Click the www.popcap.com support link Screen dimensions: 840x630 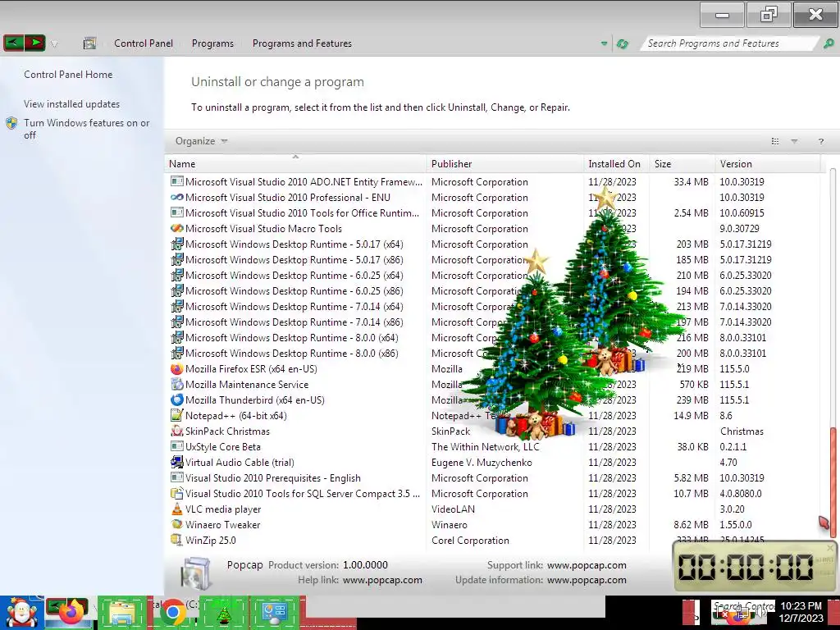587,565
